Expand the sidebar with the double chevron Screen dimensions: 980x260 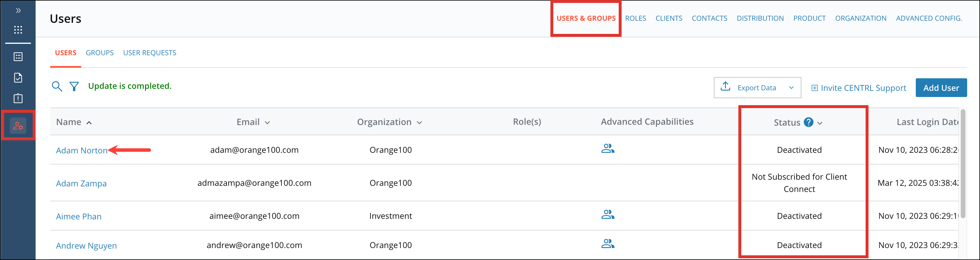pos(18,11)
